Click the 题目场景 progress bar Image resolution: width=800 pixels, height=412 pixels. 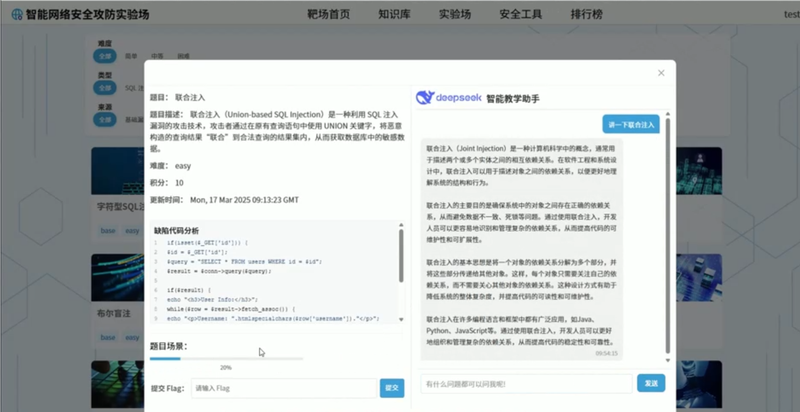(226, 358)
